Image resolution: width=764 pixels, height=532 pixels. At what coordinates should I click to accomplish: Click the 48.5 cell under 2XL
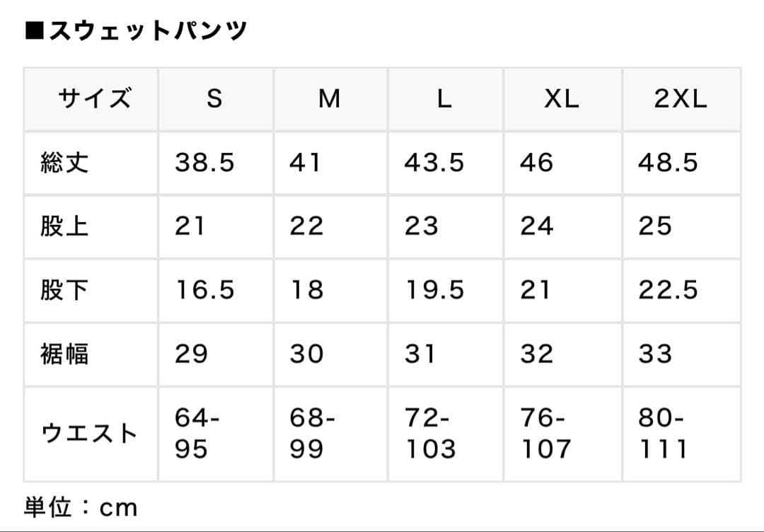(668, 163)
